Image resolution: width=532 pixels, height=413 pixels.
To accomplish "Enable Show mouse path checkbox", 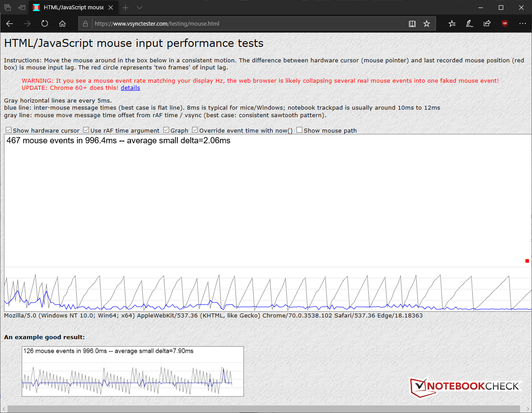I will (299, 130).
